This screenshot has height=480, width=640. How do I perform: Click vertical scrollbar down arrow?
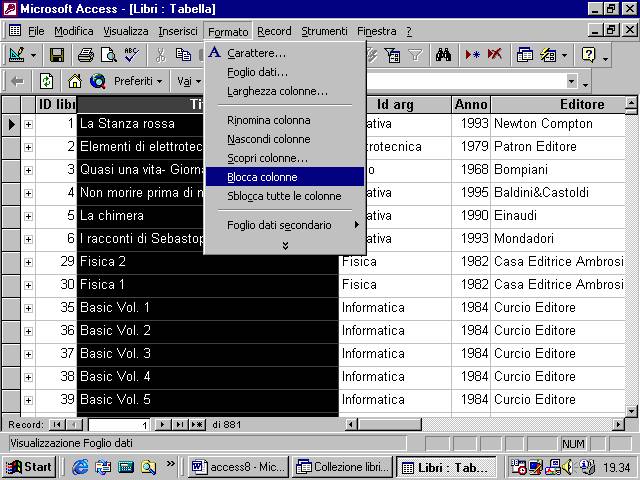pyautogui.click(x=631, y=411)
